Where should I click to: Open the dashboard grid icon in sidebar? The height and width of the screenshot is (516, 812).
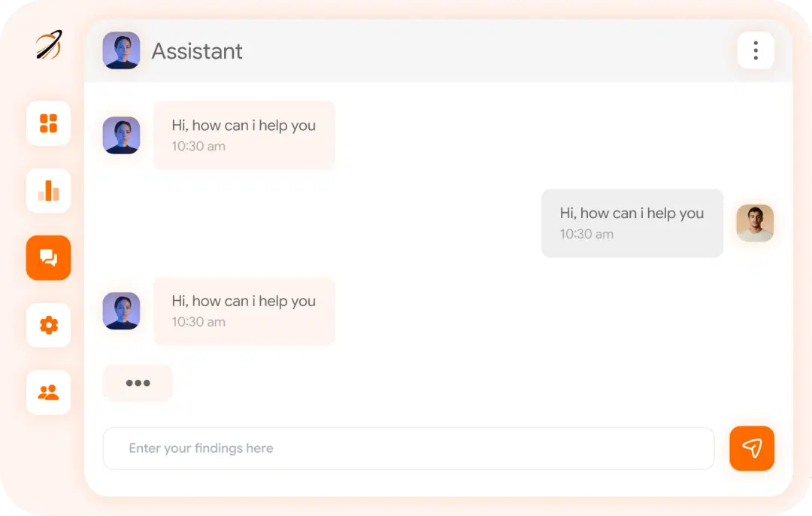click(48, 123)
